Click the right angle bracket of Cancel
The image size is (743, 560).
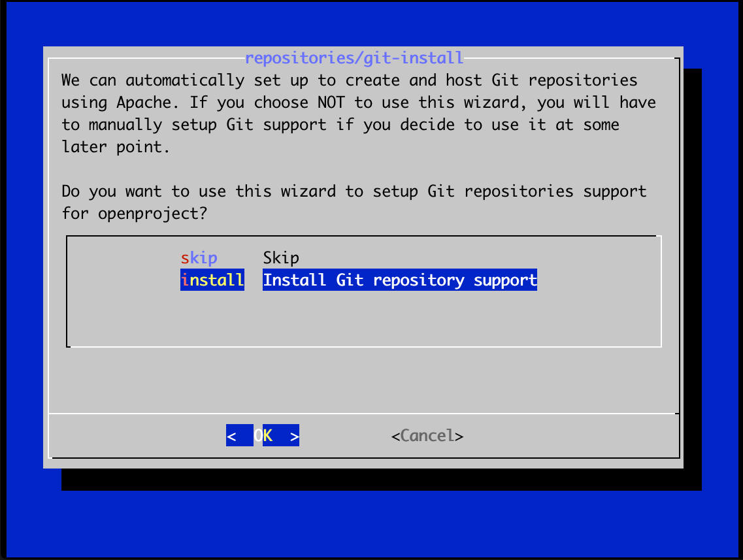coord(459,436)
